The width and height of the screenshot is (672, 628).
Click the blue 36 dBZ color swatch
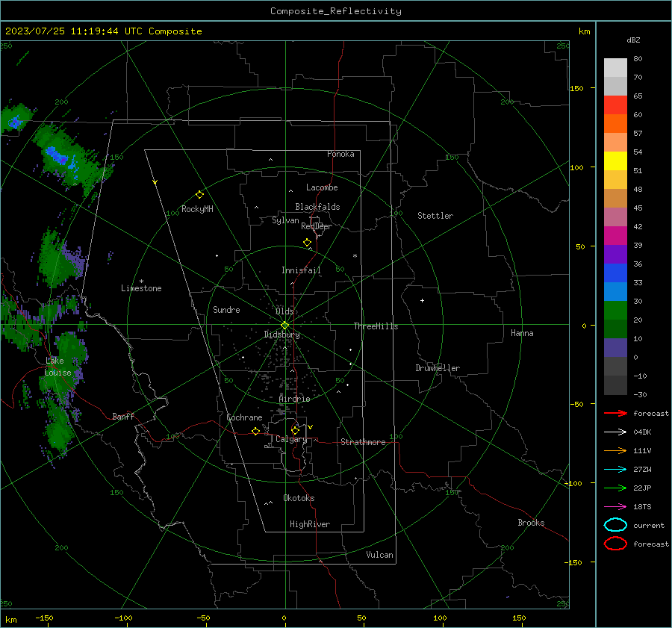click(x=615, y=273)
